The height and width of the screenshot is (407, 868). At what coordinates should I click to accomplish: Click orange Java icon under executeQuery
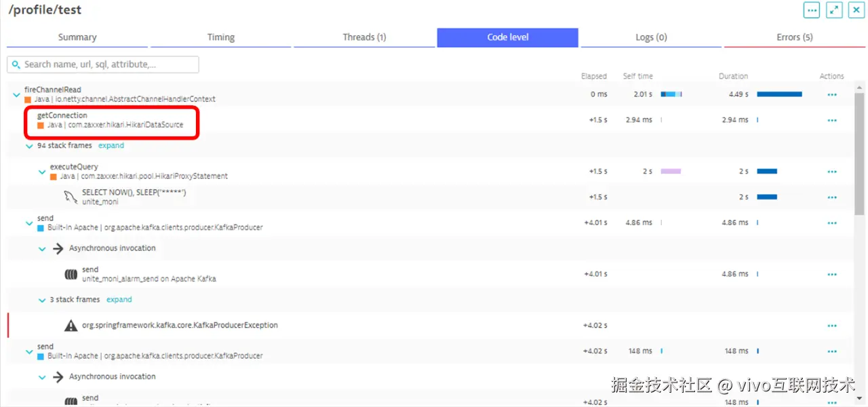click(x=54, y=176)
